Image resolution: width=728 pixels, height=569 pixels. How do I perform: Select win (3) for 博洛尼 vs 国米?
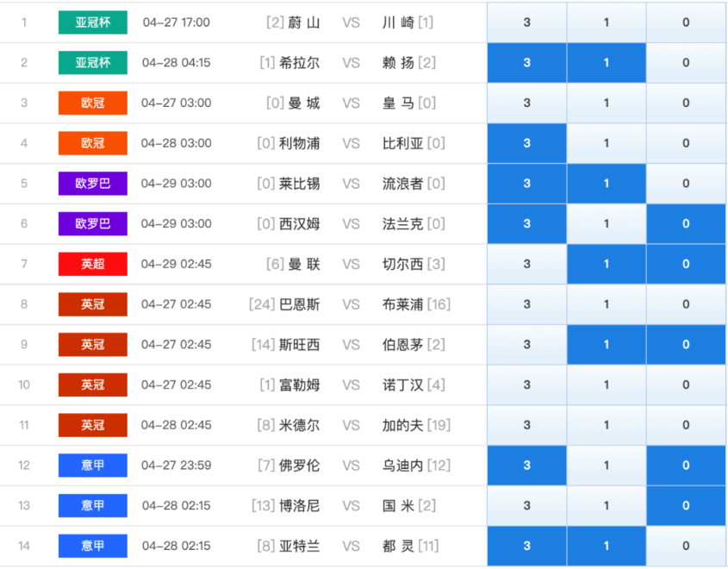click(x=527, y=505)
